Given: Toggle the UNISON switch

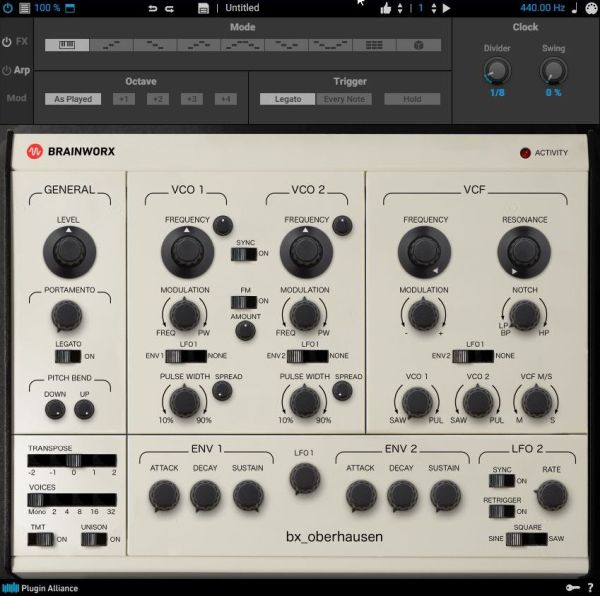Looking at the screenshot, I should click(94, 539).
